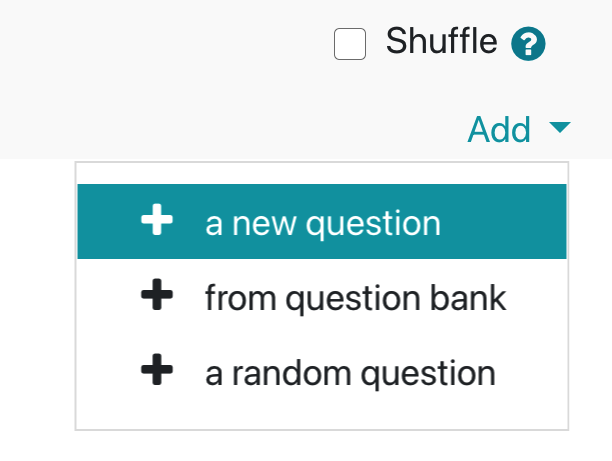Click the teal Add link

(499, 129)
